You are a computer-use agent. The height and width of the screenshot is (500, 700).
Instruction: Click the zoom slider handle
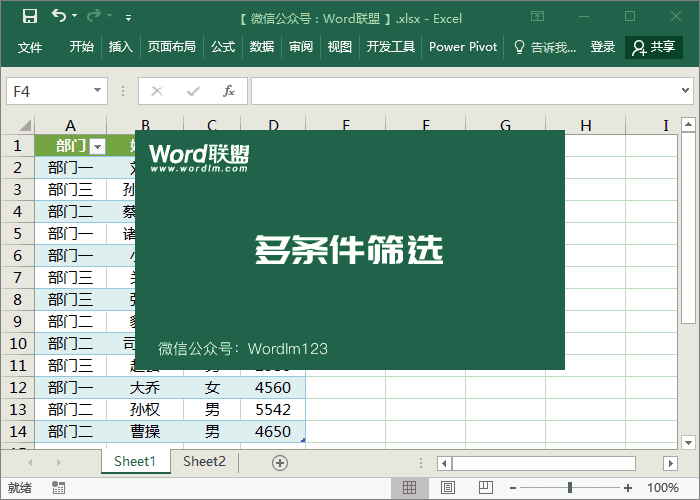point(570,488)
